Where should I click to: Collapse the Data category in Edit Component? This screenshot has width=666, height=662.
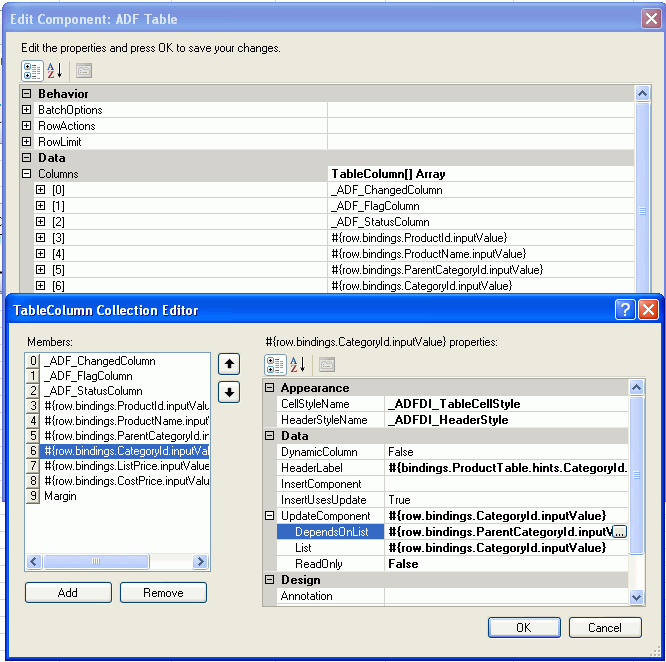click(x=26, y=158)
